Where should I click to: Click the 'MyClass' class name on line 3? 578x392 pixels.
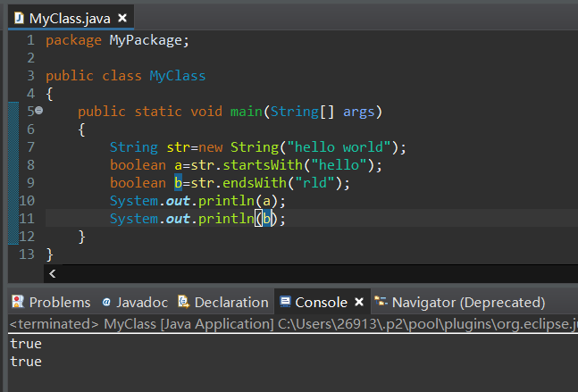(x=177, y=76)
